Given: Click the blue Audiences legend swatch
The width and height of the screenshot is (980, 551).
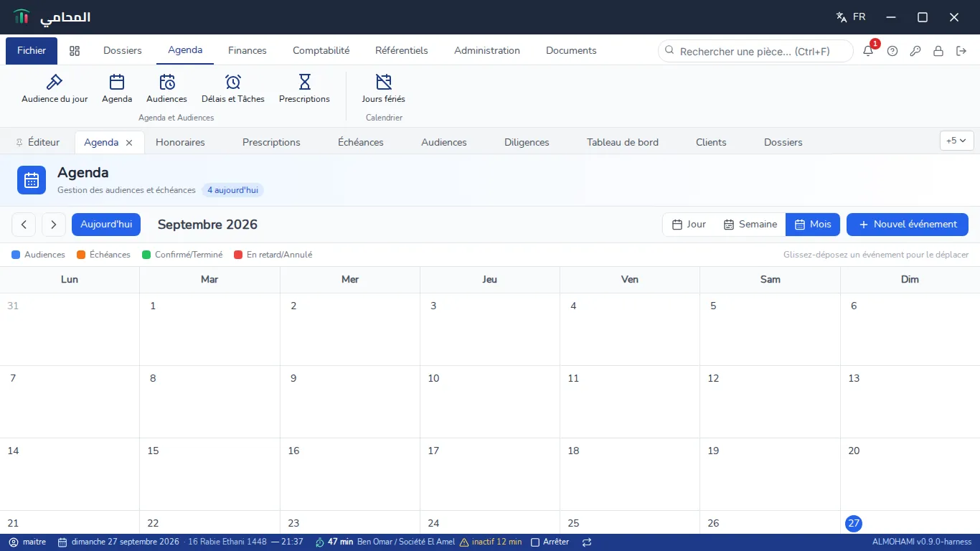Looking at the screenshot, I should tap(16, 255).
